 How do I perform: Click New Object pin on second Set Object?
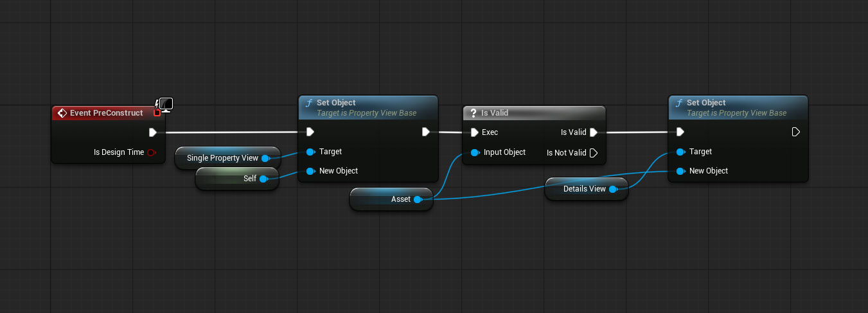680,171
